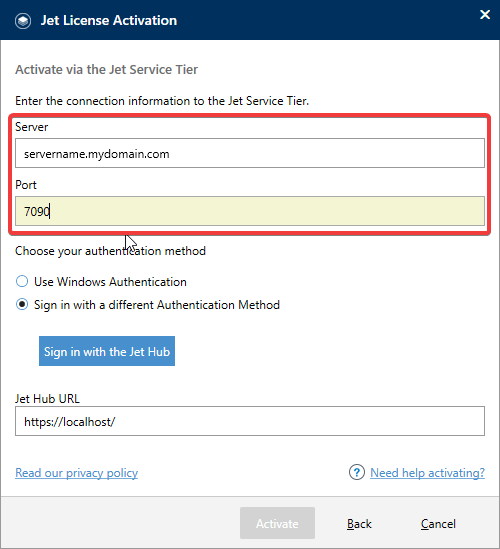Cancel the license activation
Image resolution: width=500 pixels, height=549 pixels.
(438, 524)
